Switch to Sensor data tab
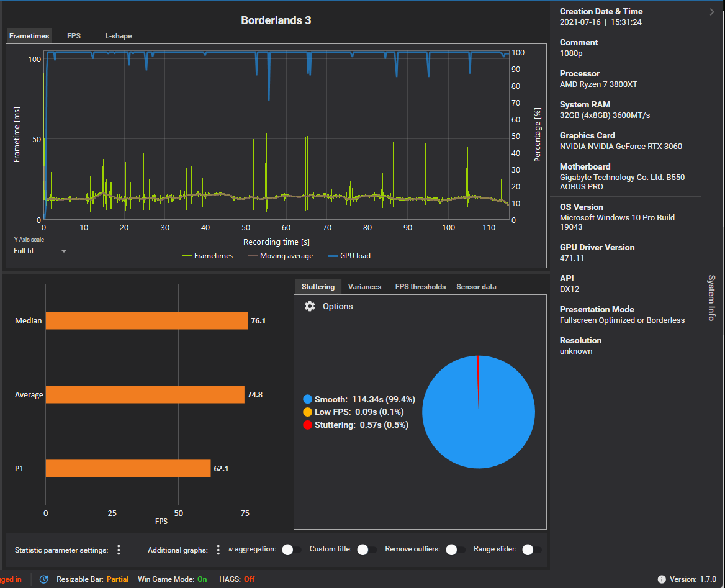725x588 pixels. [x=476, y=287]
